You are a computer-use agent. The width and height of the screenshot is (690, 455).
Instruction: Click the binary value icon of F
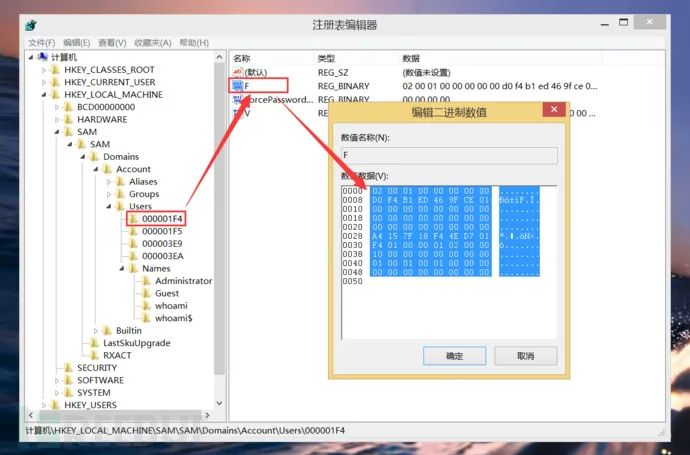point(238,86)
